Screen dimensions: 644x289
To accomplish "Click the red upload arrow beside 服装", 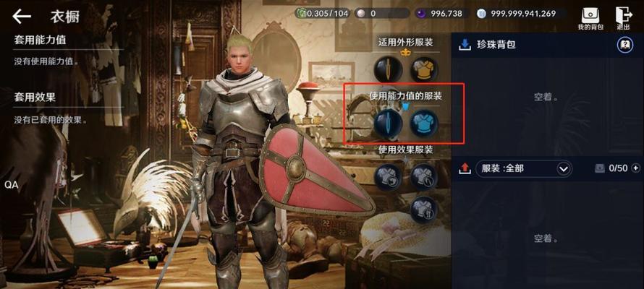I will click(465, 168).
